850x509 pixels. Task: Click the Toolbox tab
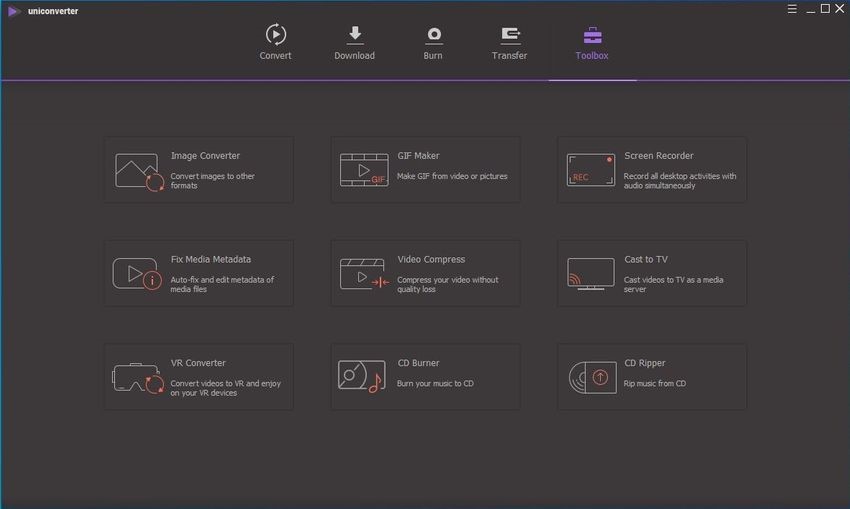click(592, 43)
